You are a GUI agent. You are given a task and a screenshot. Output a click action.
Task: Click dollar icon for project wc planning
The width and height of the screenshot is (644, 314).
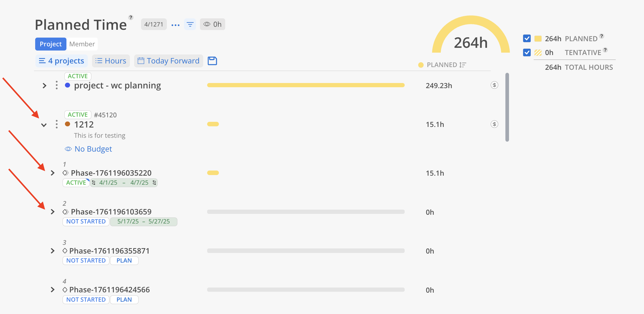[494, 85]
